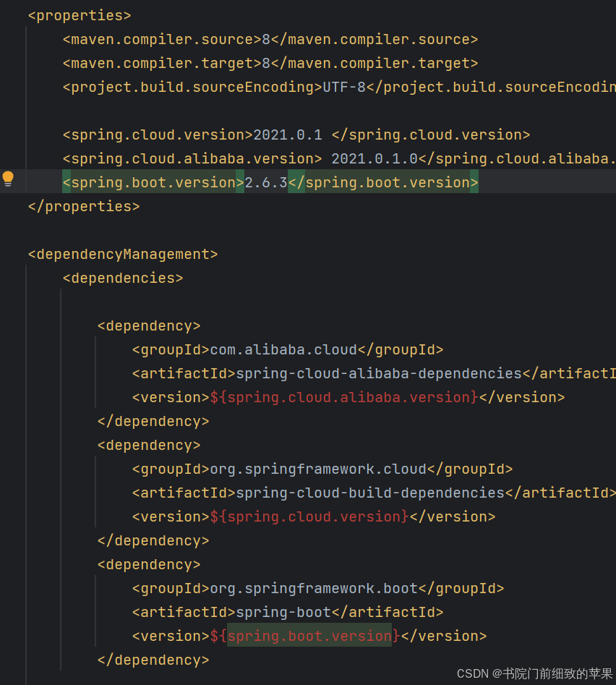Screen dimensions: 616x685
Task: Click the highlighted ${spring.boot.version} reference
Action: coord(305,636)
